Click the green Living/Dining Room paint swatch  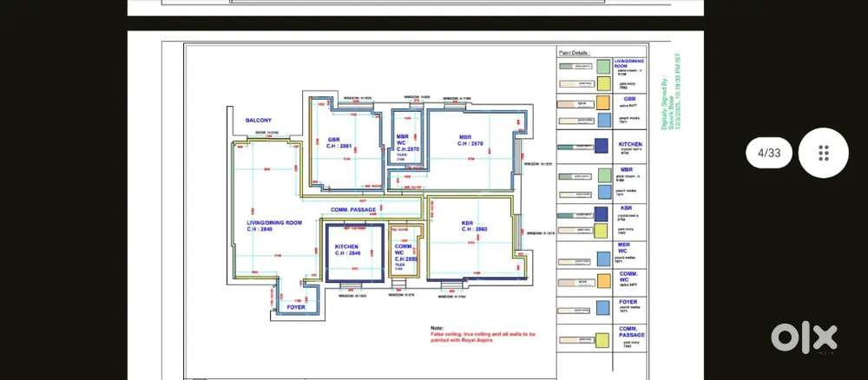tap(602, 66)
